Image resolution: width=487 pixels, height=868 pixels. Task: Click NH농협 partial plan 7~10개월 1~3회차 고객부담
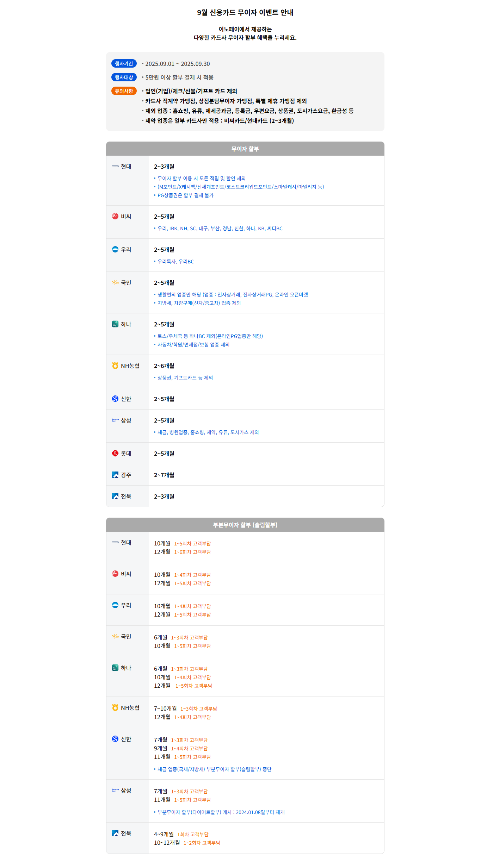[x=185, y=708]
